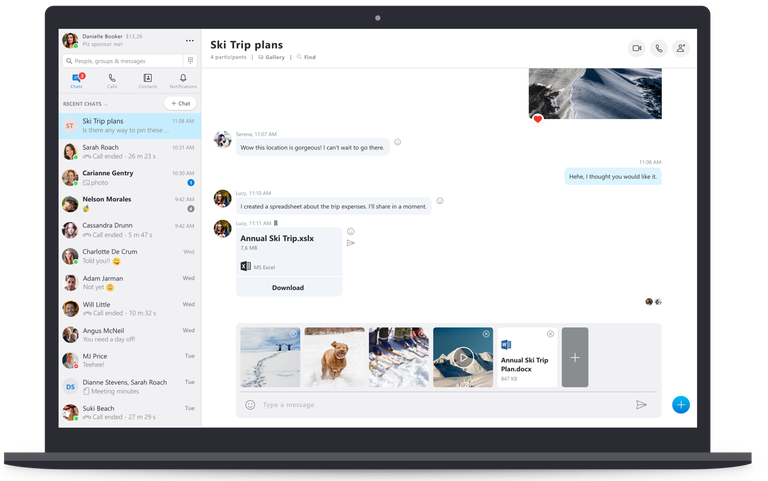Remove the snowy footprints photo attachment
The image size is (768, 481).
[x=293, y=334]
